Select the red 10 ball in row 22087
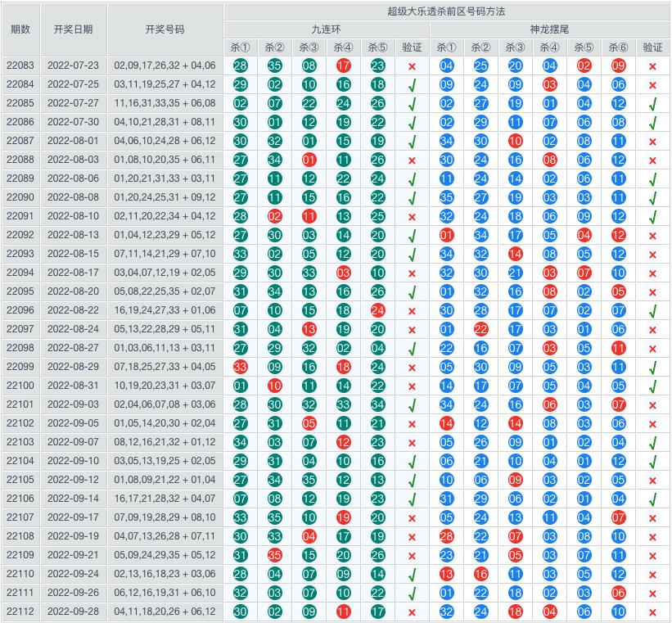This screenshot has height=623, width=672. [515, 141]
